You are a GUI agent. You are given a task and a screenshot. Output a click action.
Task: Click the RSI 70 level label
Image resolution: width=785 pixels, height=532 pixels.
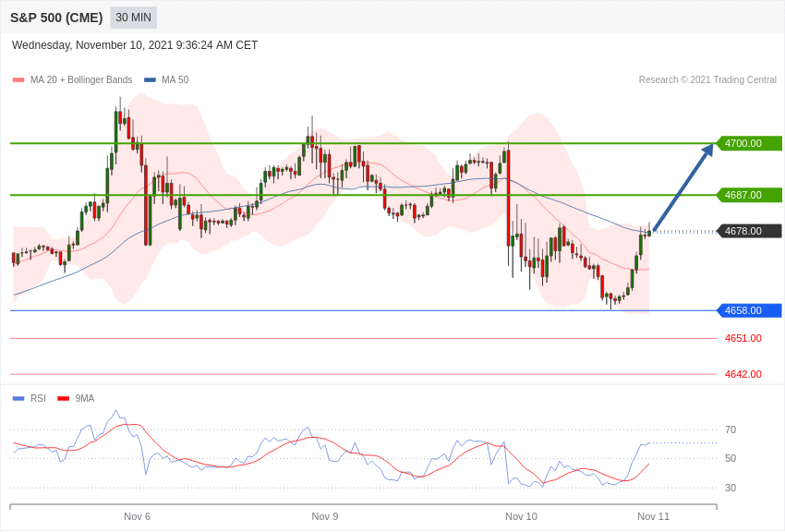(x=731, y=429)
